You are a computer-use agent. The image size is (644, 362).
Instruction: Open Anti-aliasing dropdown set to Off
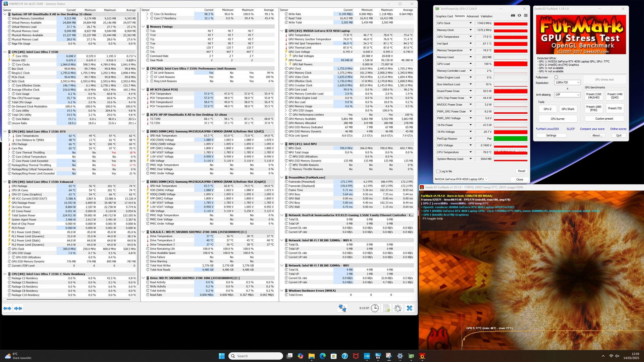pos(567,95)
